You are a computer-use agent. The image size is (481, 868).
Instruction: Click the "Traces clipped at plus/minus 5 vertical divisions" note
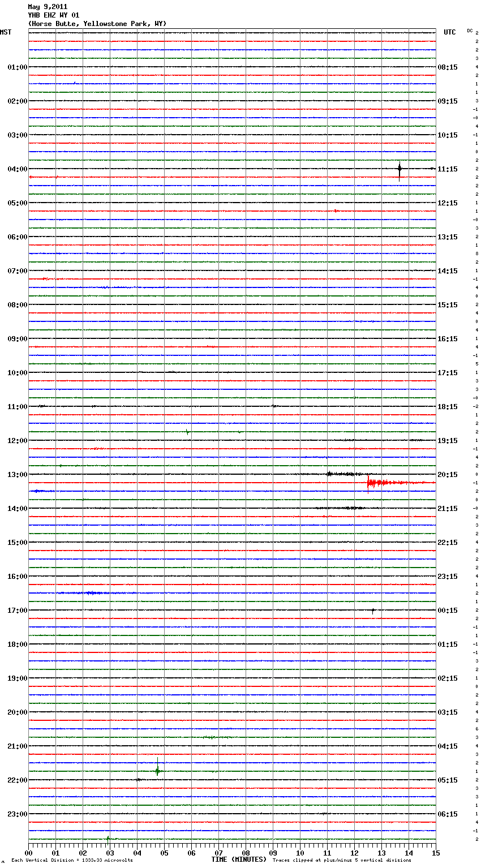(x=342, y=861)
